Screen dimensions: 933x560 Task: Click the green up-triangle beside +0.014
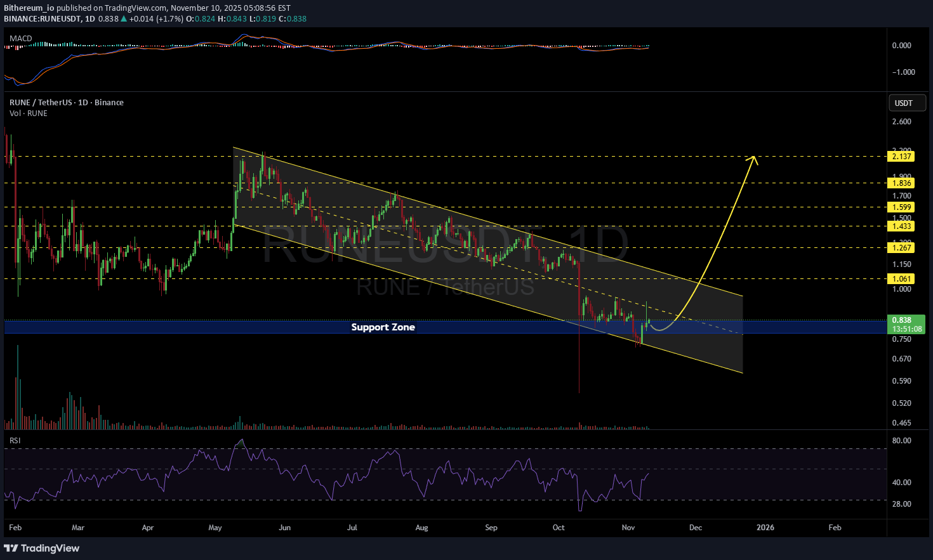pos(124,19)
